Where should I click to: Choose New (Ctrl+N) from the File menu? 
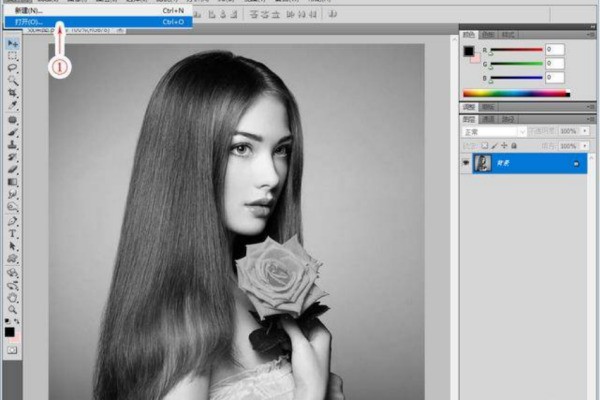(x=30, y=9)
